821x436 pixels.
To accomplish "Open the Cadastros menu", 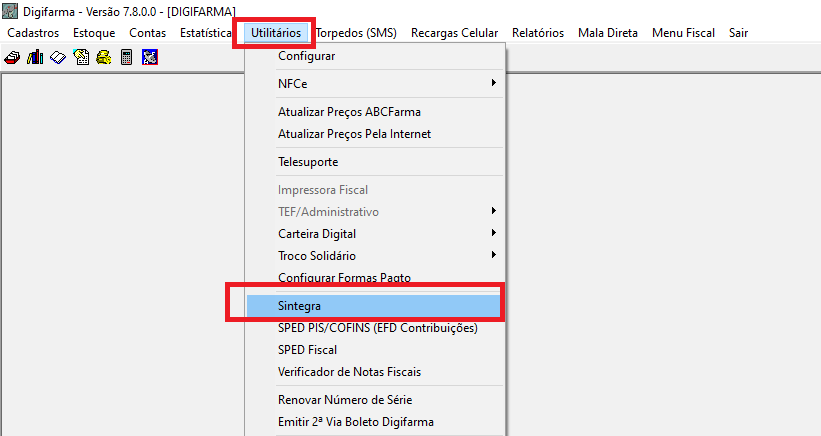I will click(33, 33).
